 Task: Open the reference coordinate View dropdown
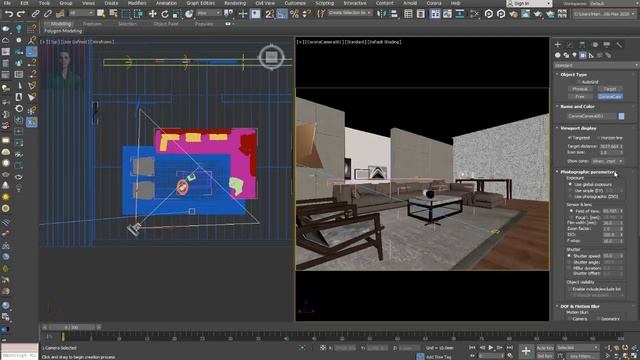pyautogui.click(x=209, y=13)
